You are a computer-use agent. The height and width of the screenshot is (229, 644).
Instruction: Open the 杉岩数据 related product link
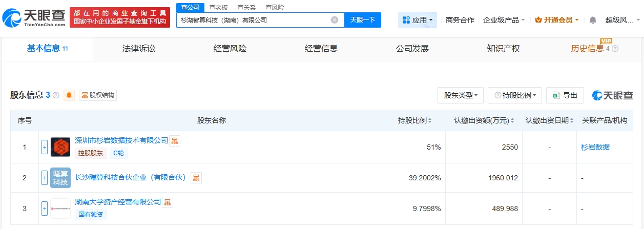coord(595,147)
